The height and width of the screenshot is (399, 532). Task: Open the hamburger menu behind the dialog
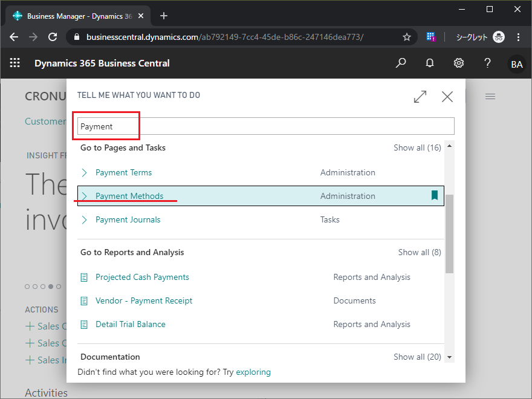point(490,97)
